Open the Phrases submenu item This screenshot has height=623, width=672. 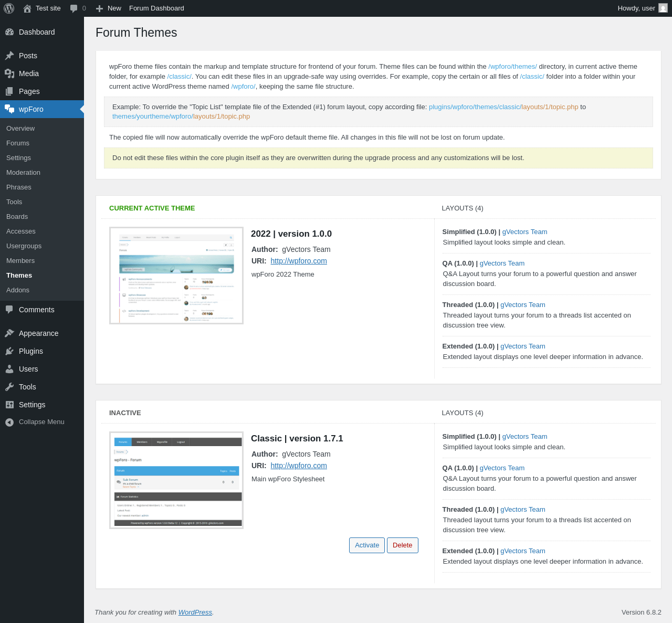tap(19, 187)
